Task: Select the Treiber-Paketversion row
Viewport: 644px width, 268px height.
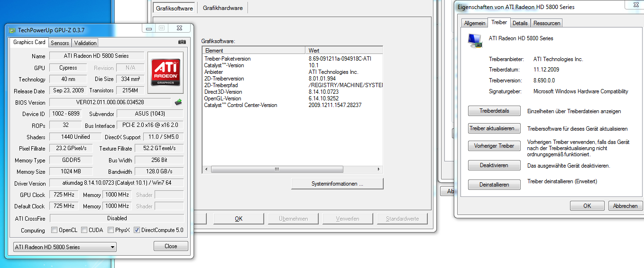Action: tap(292, 59)
